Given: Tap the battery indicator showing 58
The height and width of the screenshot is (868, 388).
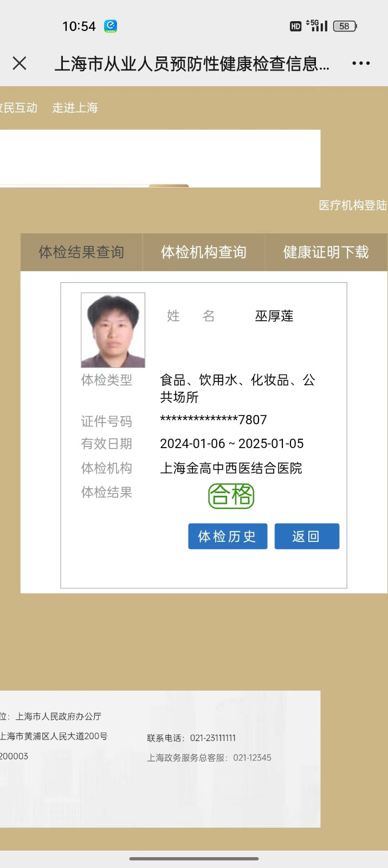Looking at the screenshot, I should tap(345, 26).
